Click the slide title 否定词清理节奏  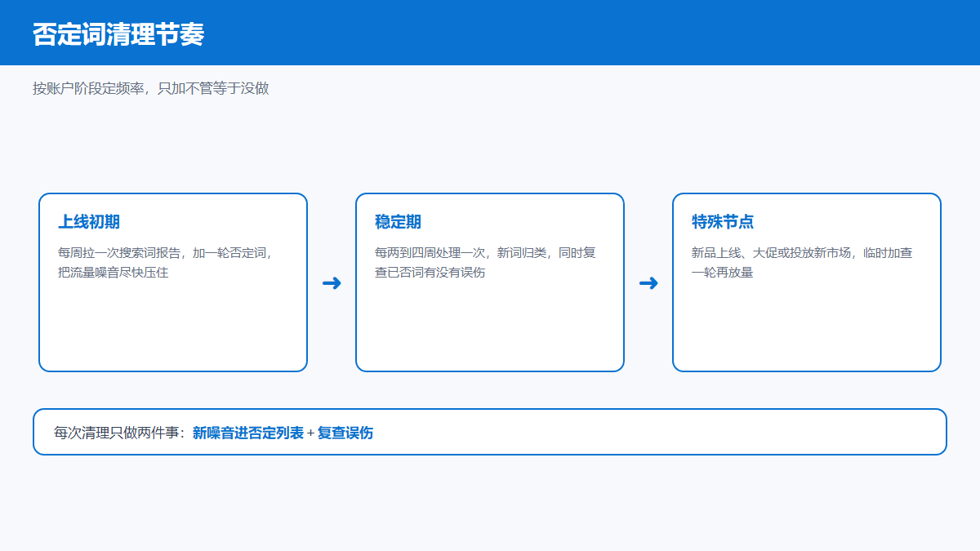(118, 34)
